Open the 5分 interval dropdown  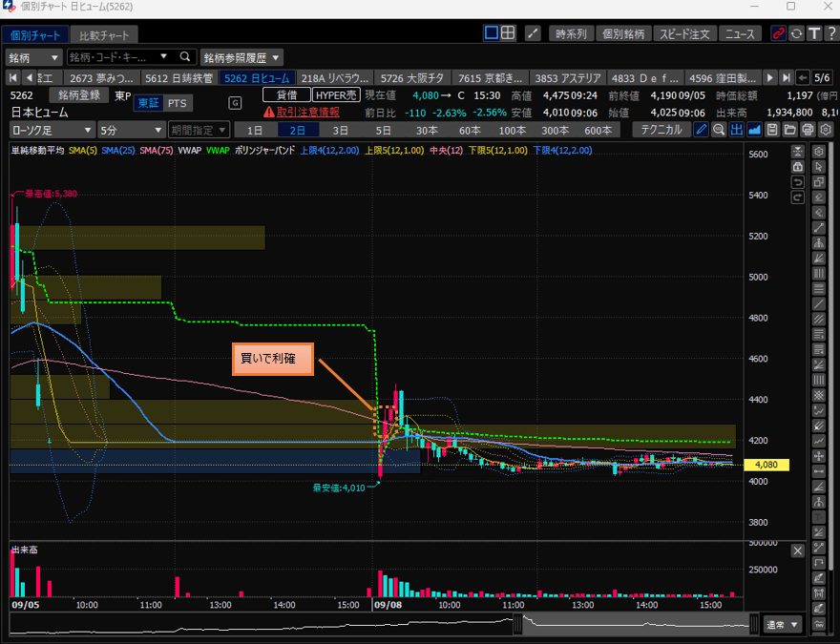131,130
